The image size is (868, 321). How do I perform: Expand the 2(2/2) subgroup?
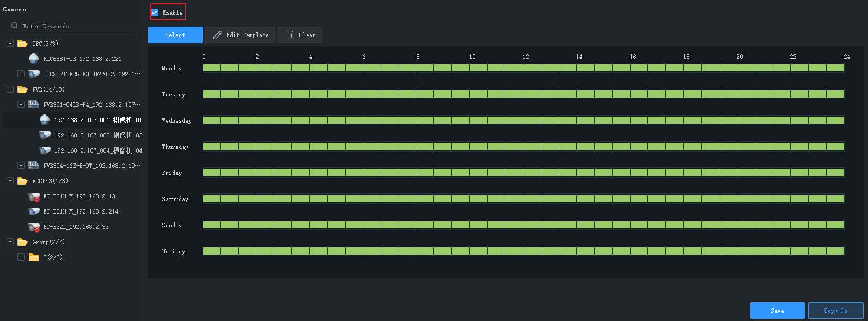[x=21, y=257]
